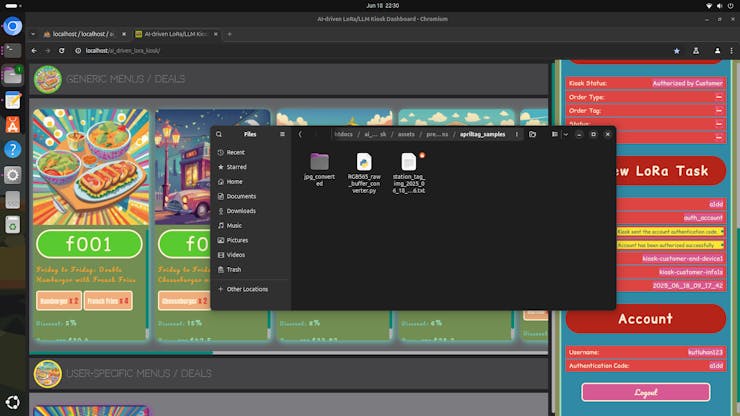Expand view options dropdown arrow in Files
The image size is (740, 416).
click(x=565, y=134)
